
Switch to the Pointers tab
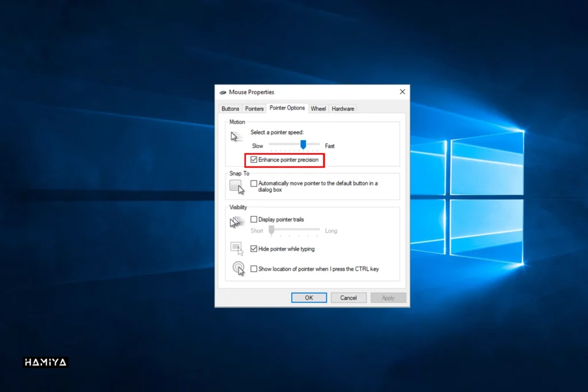coord(254,108)
